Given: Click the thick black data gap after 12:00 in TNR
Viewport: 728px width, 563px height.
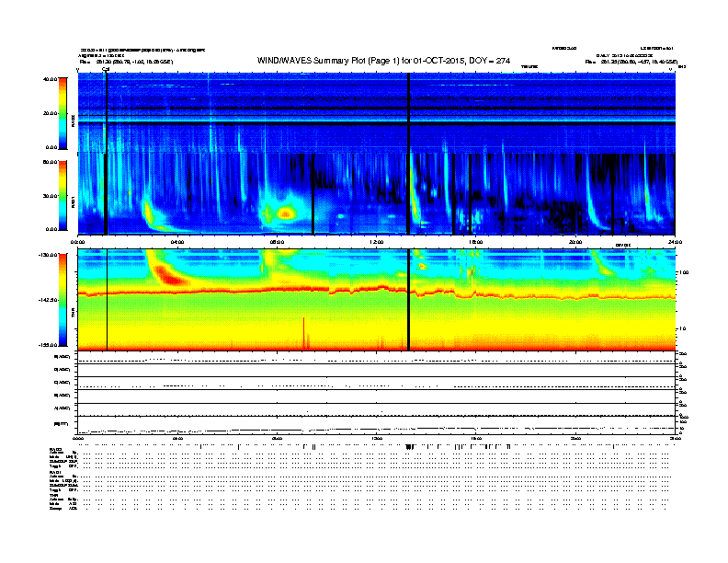Looking at the screenshot, I should tap(408, 300).
